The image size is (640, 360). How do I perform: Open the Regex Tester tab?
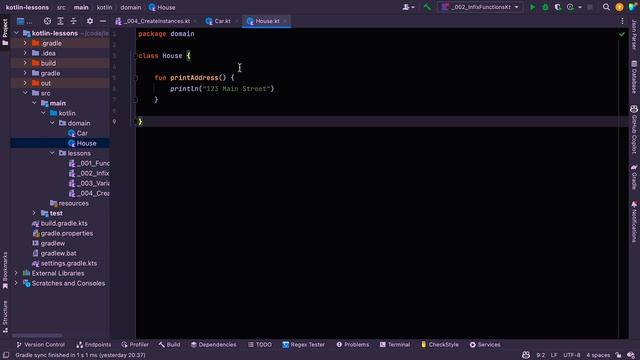tap(304, 345)
